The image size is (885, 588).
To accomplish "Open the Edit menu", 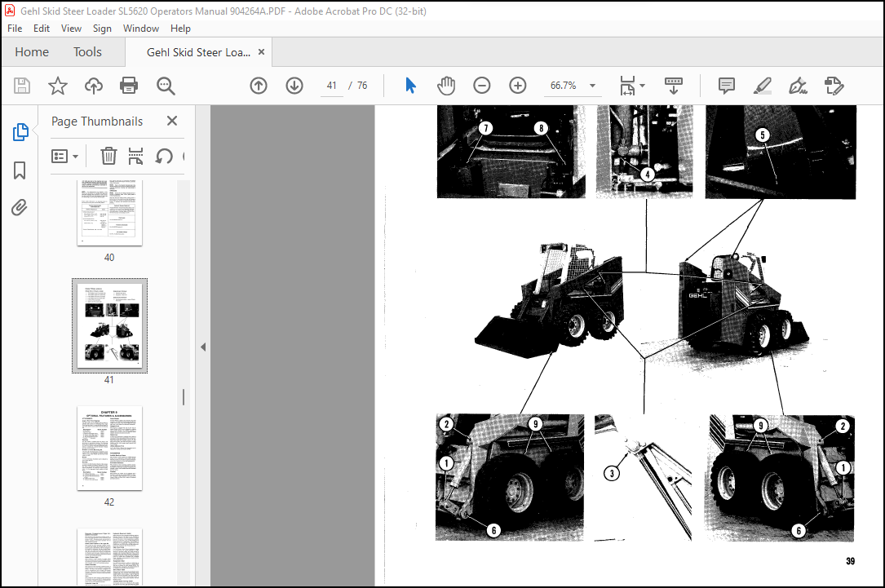I will coord(42,29).
